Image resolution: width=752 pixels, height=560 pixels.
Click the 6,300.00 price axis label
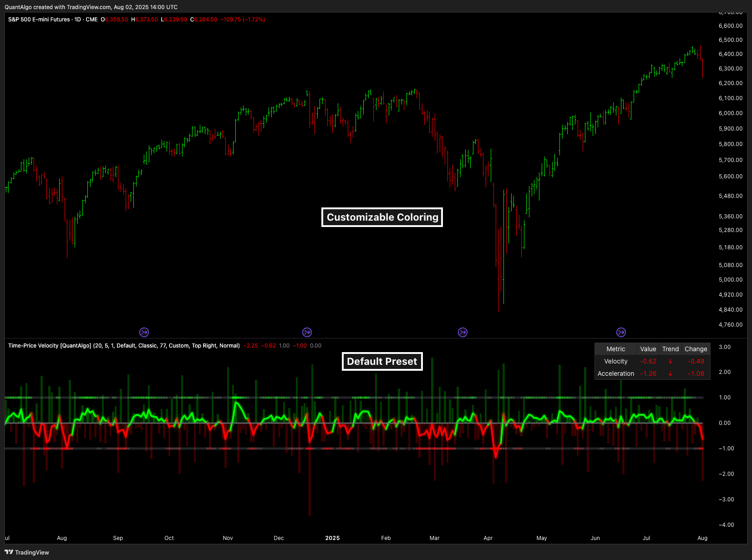731,69
